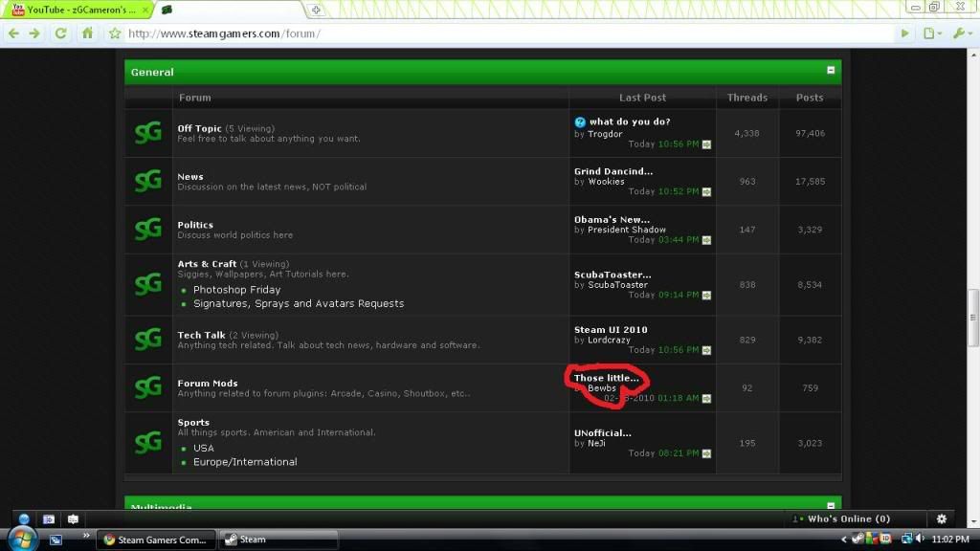
Task: Click the browser reload button
Action: tap(60, 33)
